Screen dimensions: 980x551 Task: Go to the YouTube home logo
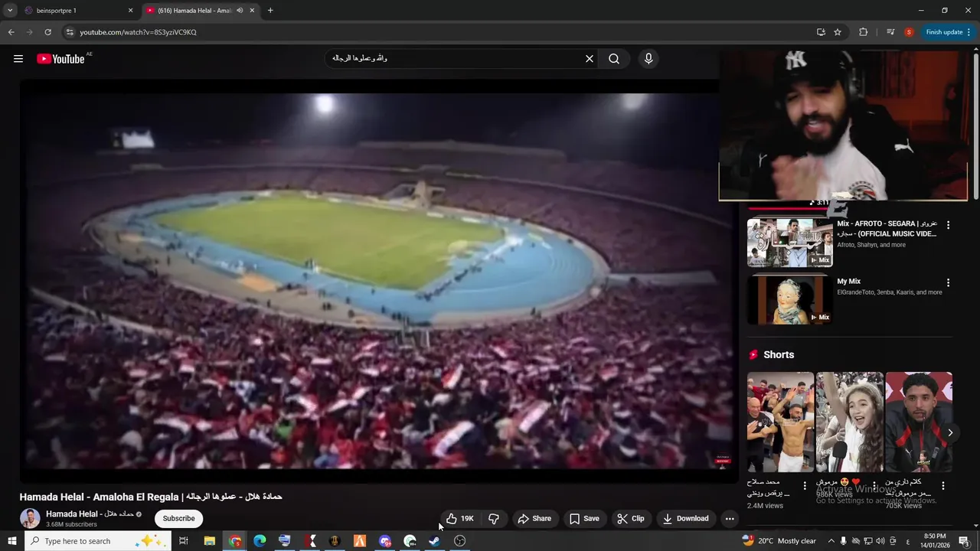[60, 59]
